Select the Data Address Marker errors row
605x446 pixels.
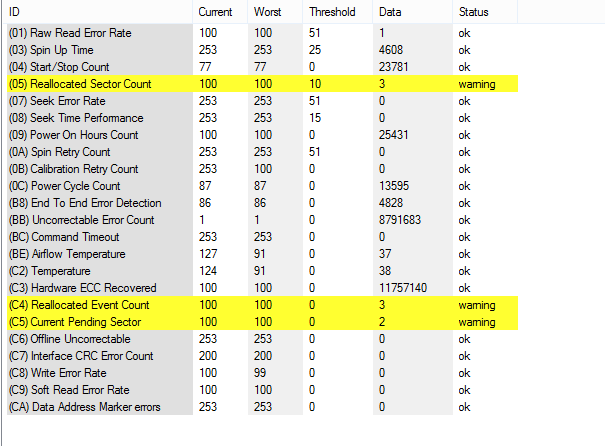coord(84,407)
